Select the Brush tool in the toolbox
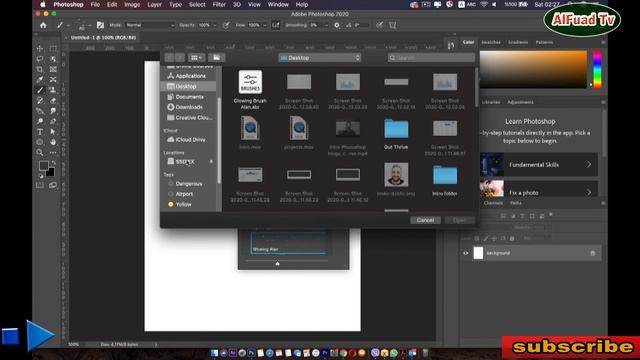Screen dimensions: 640x360 click(40, 90)
